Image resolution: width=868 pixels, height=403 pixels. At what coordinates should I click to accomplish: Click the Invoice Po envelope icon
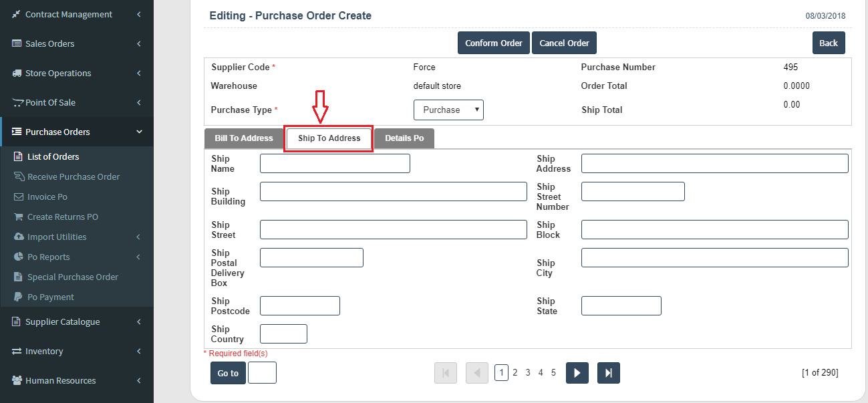coord(19,197)
